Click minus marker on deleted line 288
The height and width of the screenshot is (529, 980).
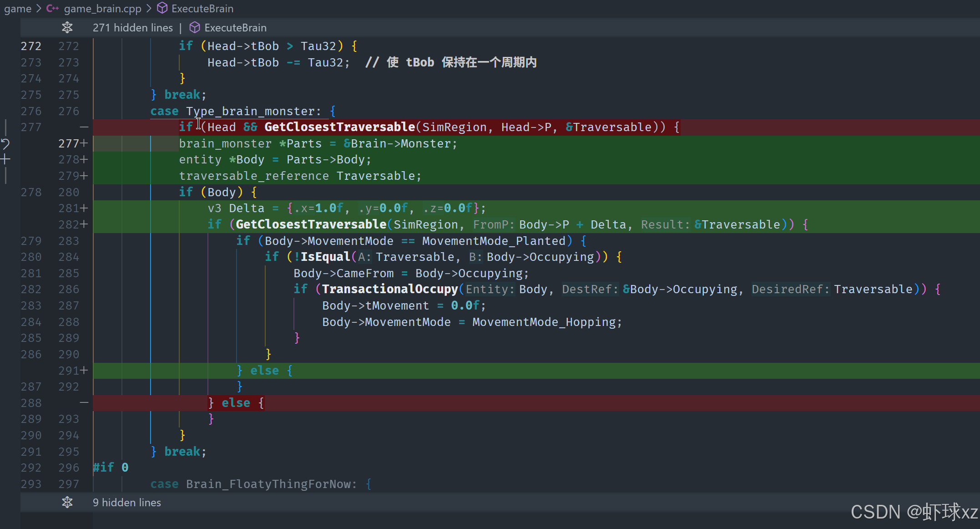[84, 403]
